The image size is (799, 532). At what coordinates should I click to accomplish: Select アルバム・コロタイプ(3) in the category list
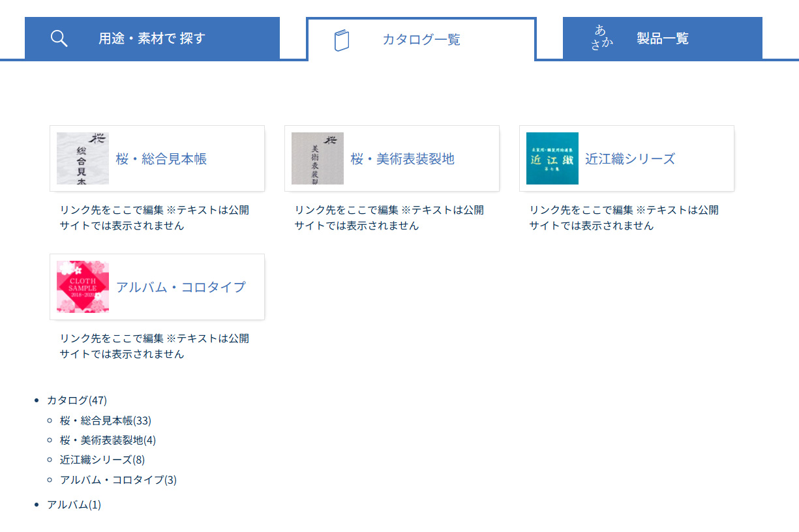pos(118,480)
